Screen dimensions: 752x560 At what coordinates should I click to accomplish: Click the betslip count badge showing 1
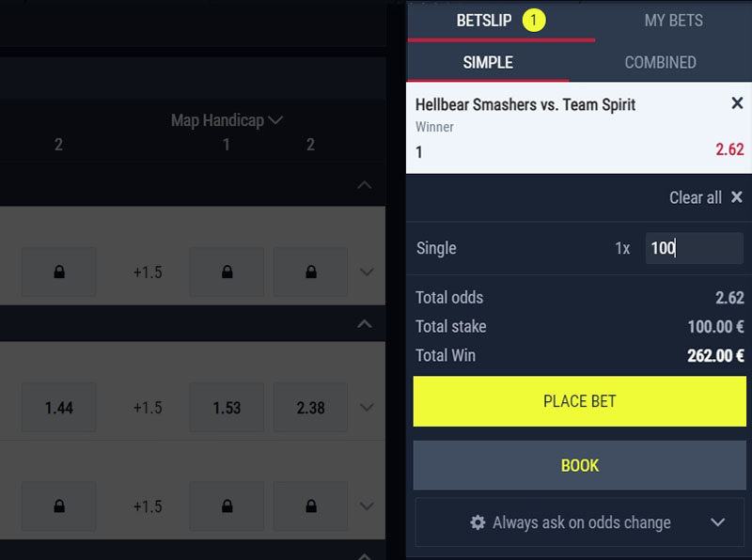pos(534,21)
